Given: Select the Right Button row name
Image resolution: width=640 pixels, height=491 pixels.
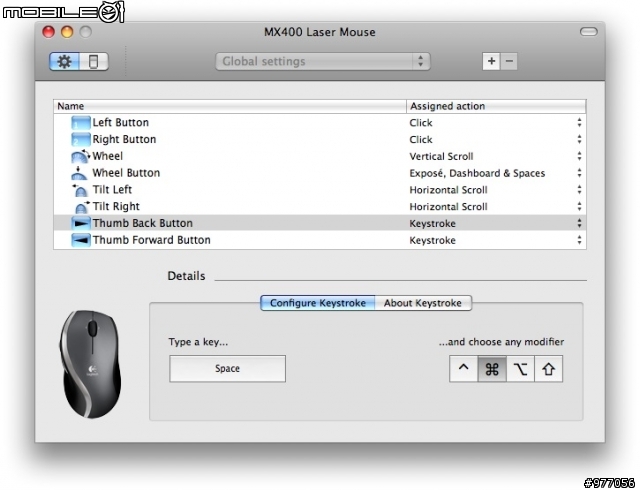Looking at the screenshot, I should click(x=124, y=139).
